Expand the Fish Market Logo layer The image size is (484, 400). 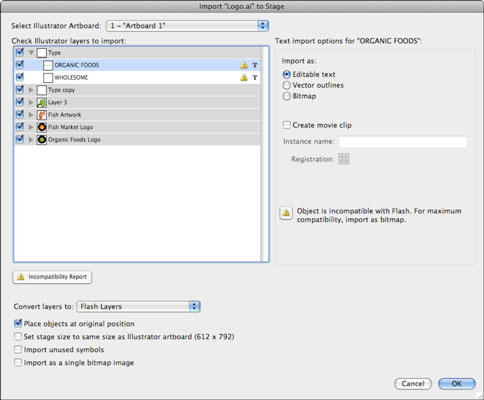pos(31,127)
